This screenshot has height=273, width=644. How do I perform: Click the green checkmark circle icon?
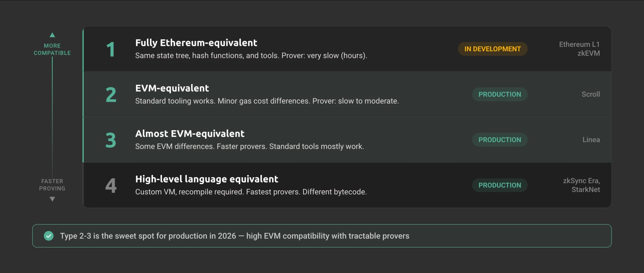[49, 236]
